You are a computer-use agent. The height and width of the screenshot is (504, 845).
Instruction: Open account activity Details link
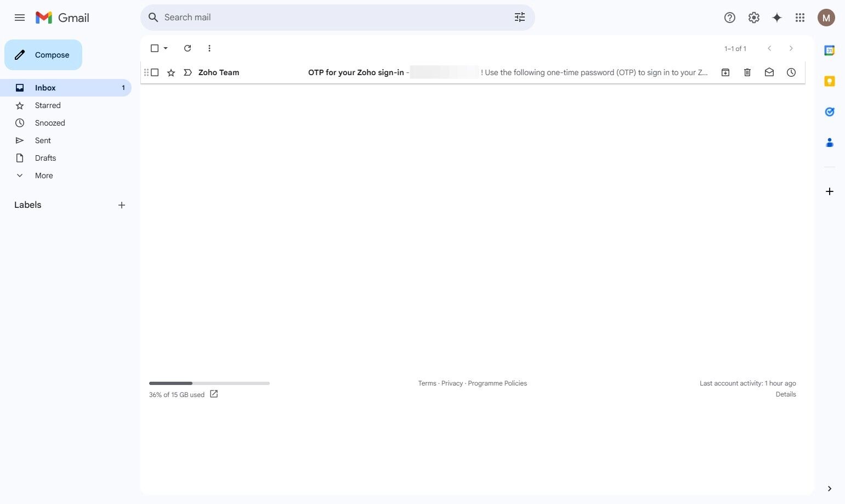(786, 394)
